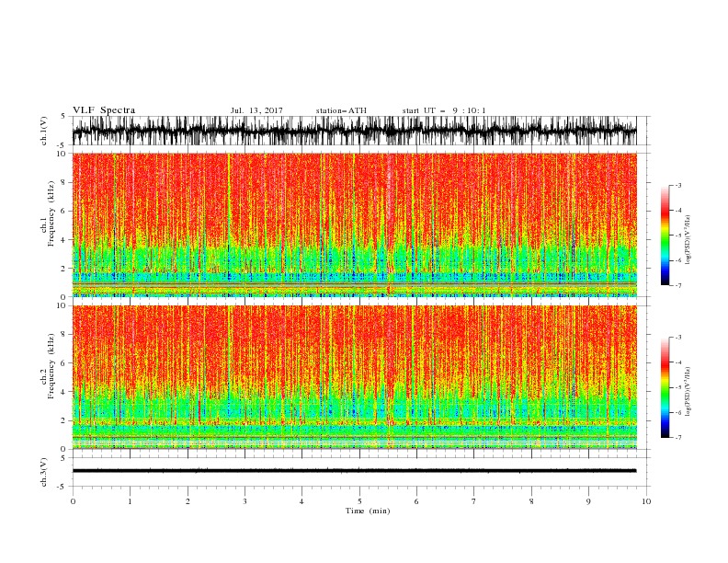
Task: Click time axis tick label '5'
Action: point(359,501)
